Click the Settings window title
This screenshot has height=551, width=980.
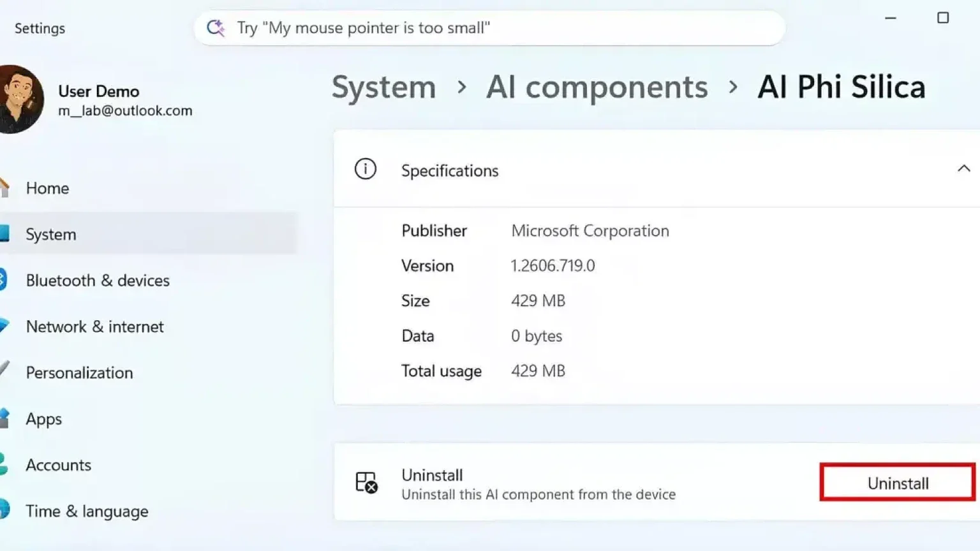tap(40, 28)
